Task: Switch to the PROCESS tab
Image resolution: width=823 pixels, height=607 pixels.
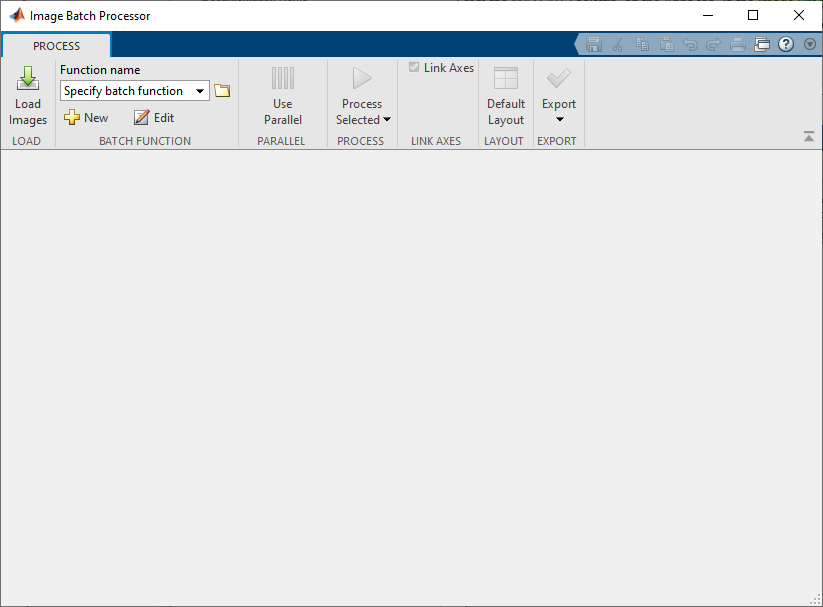Action: click(57, 46)
